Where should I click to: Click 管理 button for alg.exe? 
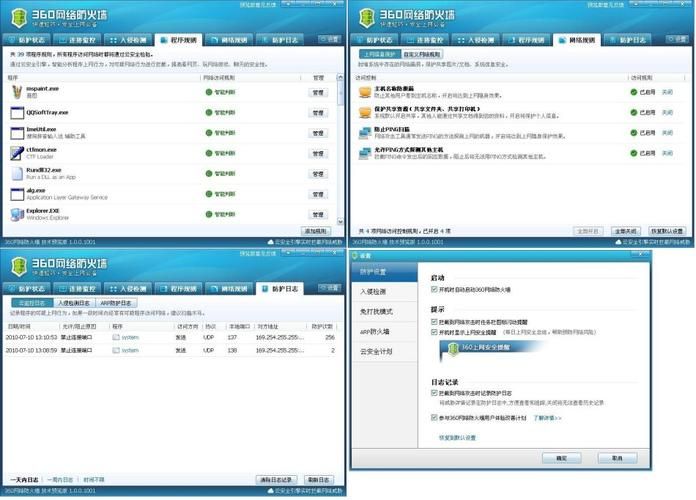click(x=318, y=194)
